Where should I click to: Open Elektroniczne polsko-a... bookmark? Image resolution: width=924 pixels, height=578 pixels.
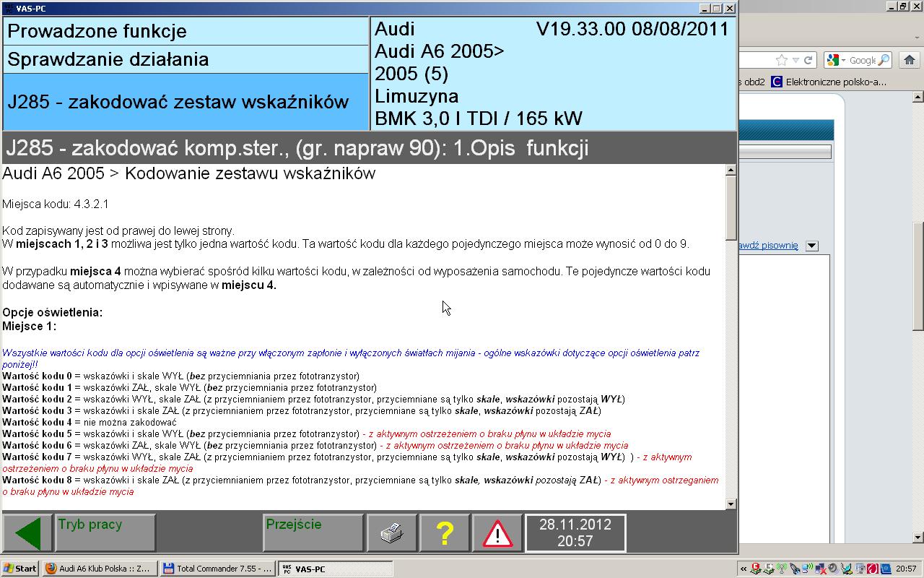tap(828, 82)
